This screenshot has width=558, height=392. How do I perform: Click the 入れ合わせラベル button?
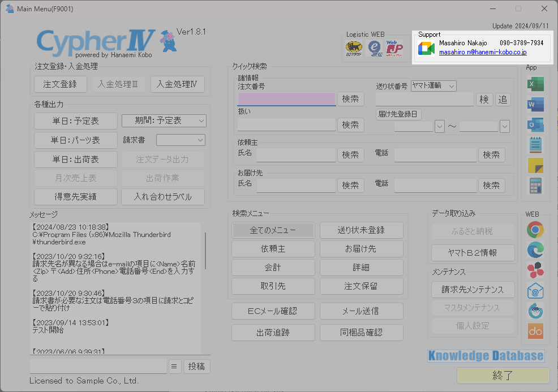point(163,197)
